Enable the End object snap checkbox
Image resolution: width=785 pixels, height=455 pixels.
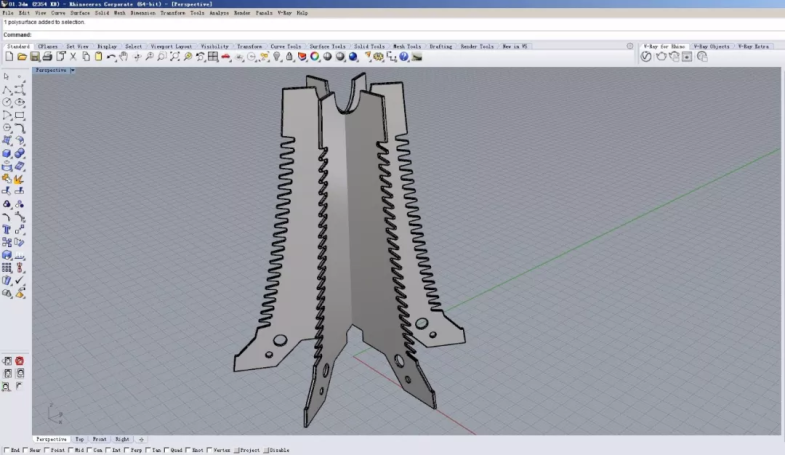(6, 450)
